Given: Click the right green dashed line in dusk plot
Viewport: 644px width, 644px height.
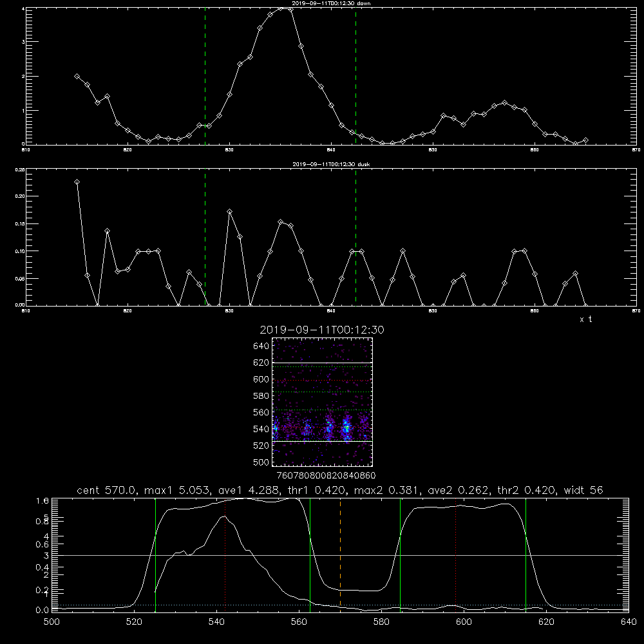Looking at the screenshot, I should coord(355,236).
